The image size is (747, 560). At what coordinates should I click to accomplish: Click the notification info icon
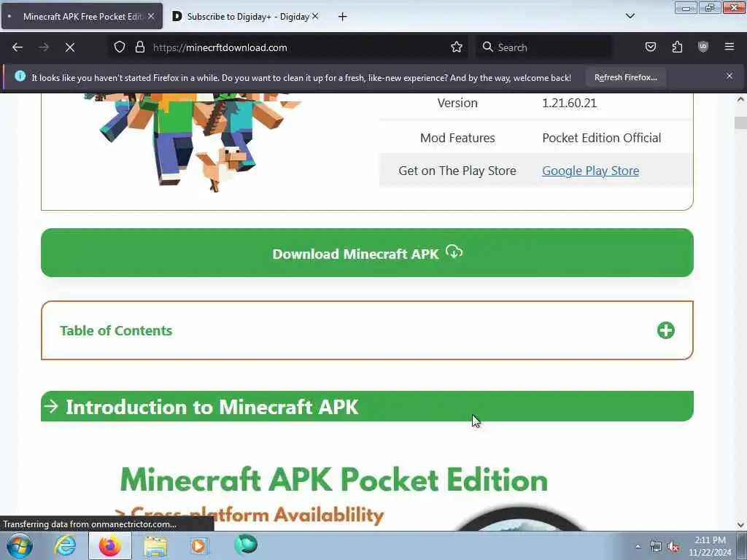click(20, 76)
